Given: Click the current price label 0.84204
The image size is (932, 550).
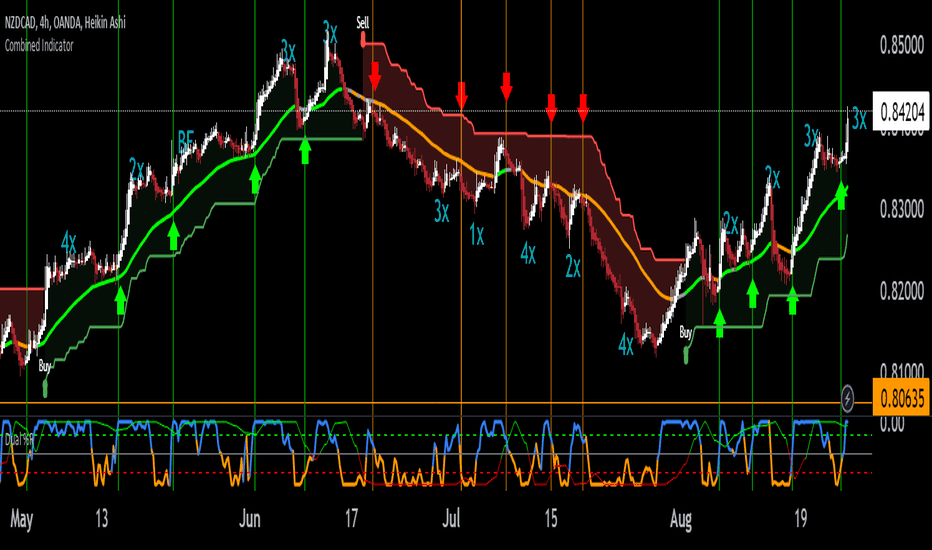Looking at the screenshot, I should tap(901, 111).
